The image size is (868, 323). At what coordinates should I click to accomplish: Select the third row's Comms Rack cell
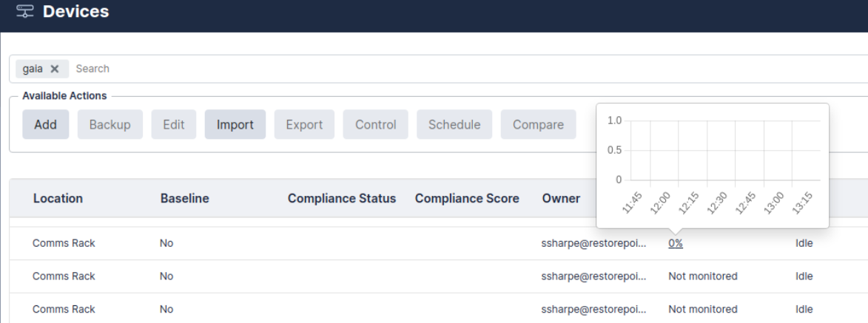(x=63, y=309)
